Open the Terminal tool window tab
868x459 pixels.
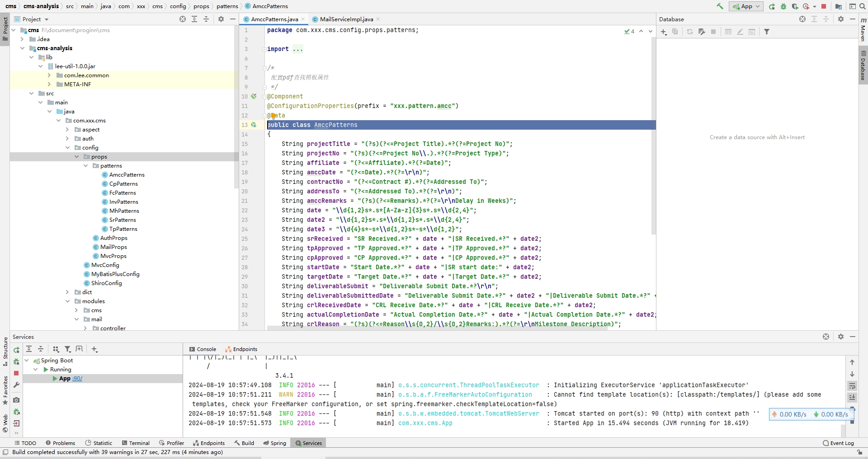click(136, 443)
